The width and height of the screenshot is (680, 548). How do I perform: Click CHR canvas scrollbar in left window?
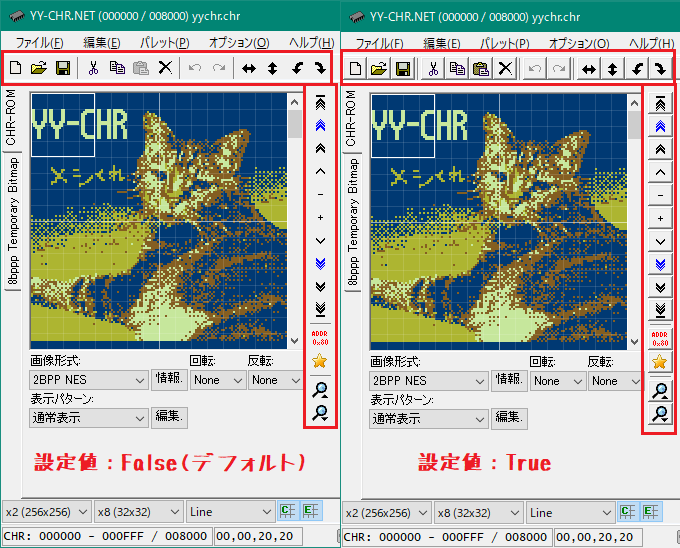(294, 221)
